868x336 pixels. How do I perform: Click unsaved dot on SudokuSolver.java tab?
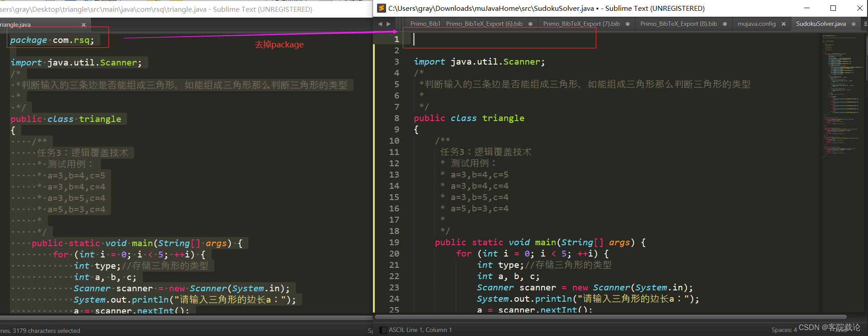coord(854,24)
